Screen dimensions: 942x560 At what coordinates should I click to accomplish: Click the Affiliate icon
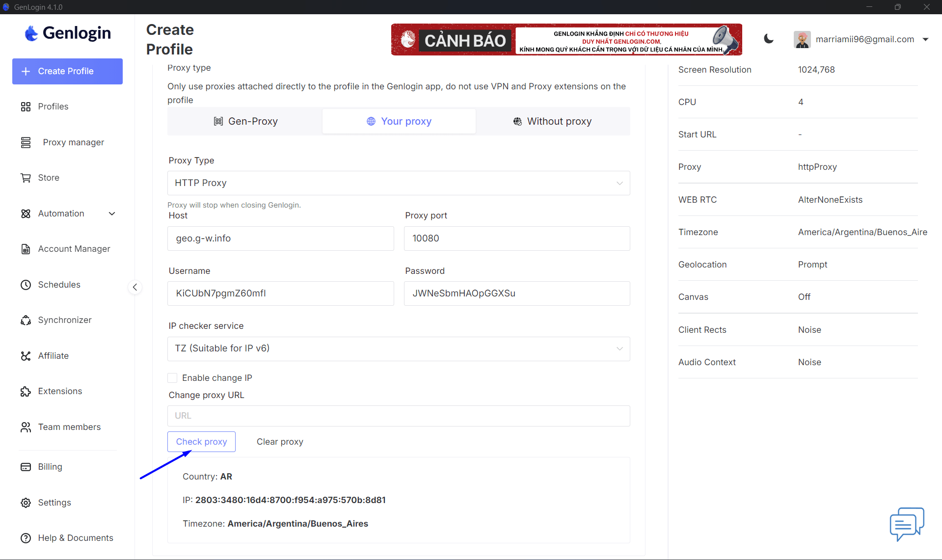click(26, 356)
